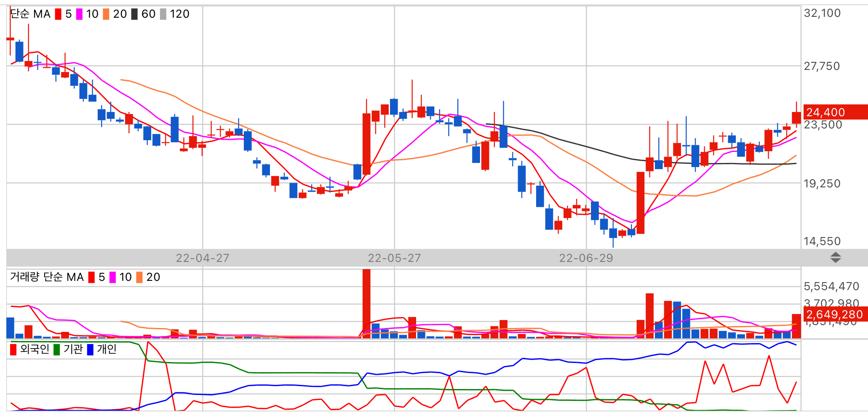Click the current price tag 24,400
868x416 pixels.
click(836, 112)
